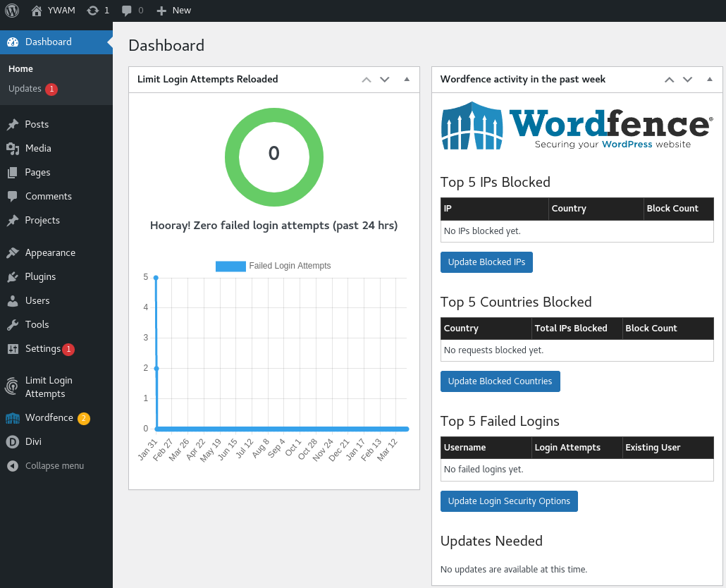726x588 pixels.
Task: Click Update Login Security Options button
Action: point(509,501)
